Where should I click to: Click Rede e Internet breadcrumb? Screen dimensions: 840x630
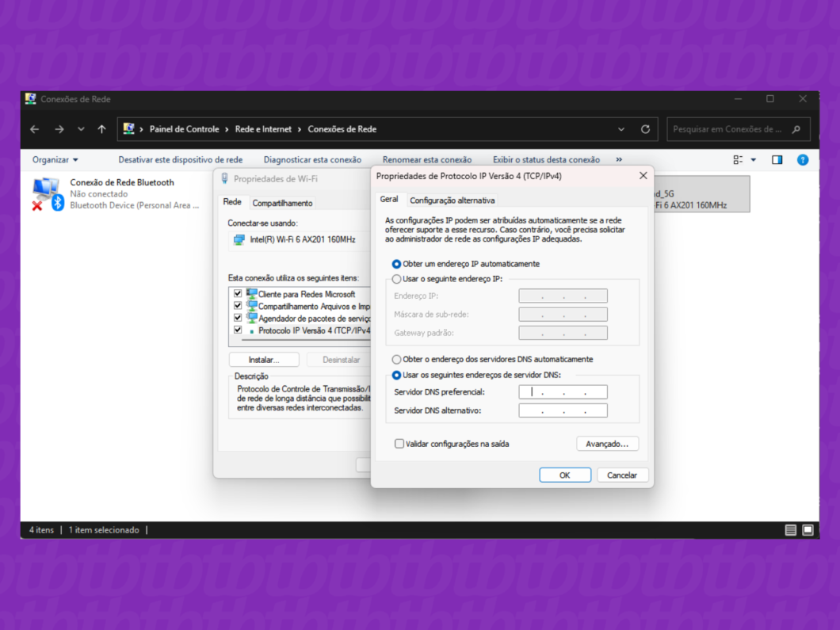point(263,129)
